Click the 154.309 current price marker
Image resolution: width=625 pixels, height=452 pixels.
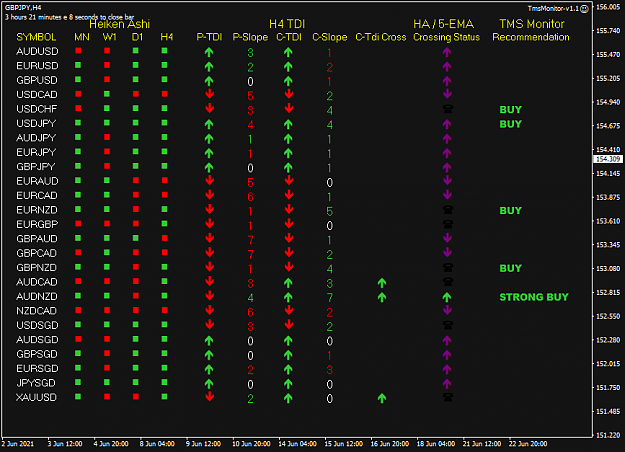pos(608,159)
